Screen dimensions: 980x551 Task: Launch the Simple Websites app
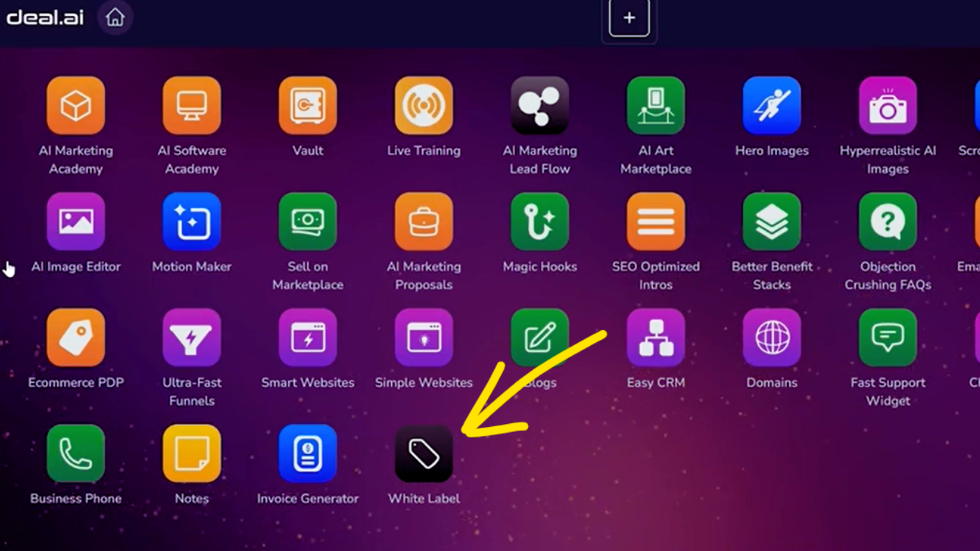[424, 338]
